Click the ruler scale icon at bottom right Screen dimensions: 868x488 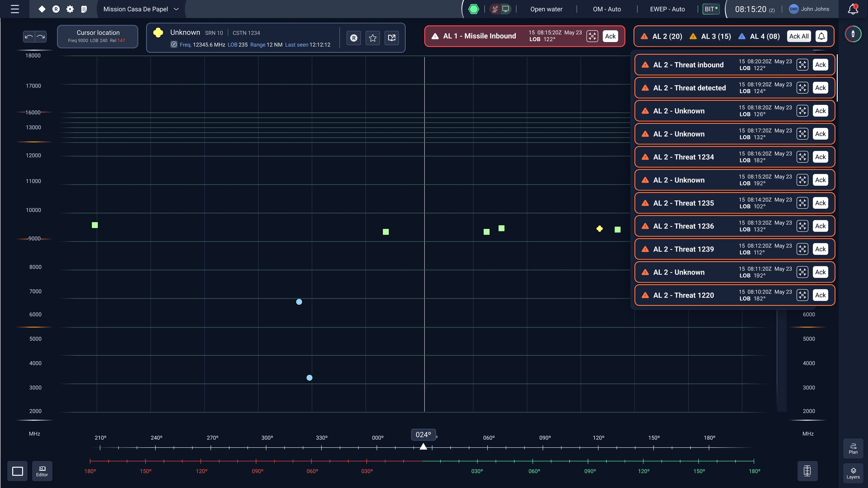pos(807,471)
